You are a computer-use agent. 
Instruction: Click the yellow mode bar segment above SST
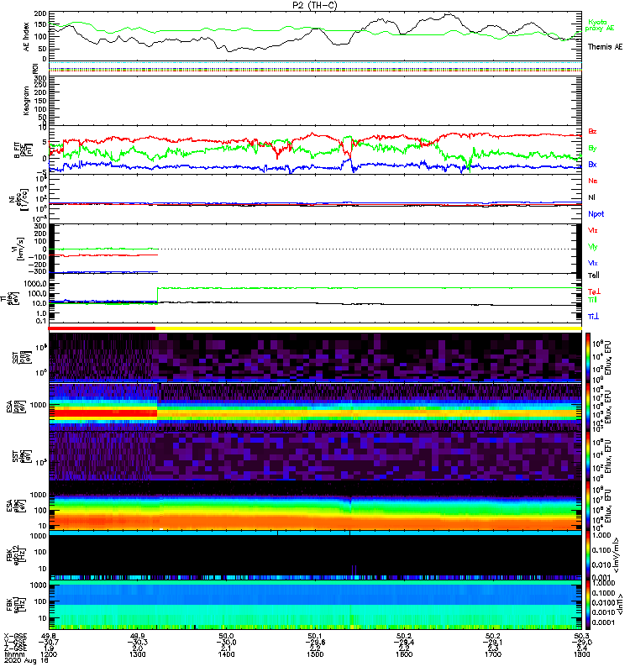pyautogui.click(x=369, y=328)
